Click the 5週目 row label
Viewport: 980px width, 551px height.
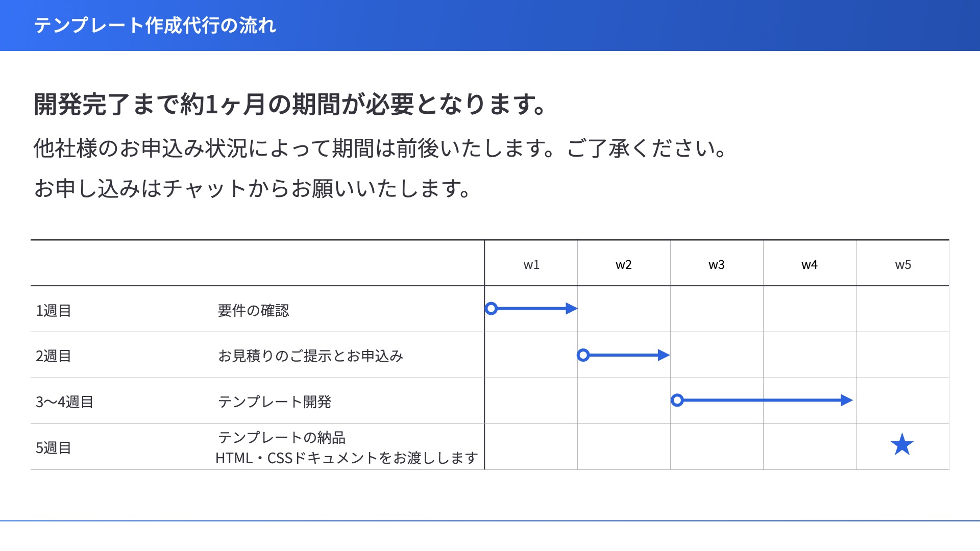(54, 448)
